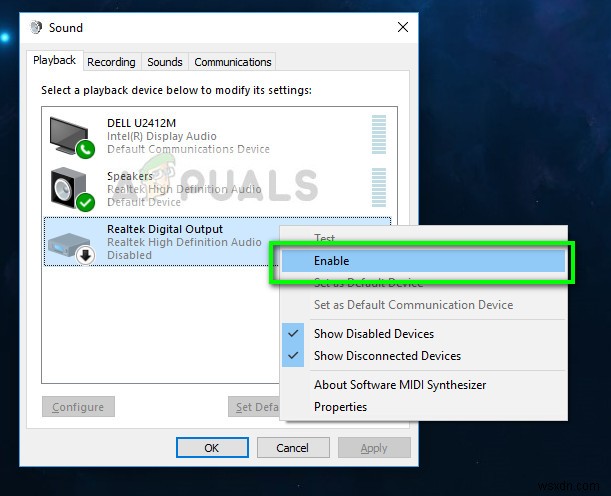Click the DELL U2412M volume level meter
Viewport: 611px width, 496px height.
coord(379,134)
